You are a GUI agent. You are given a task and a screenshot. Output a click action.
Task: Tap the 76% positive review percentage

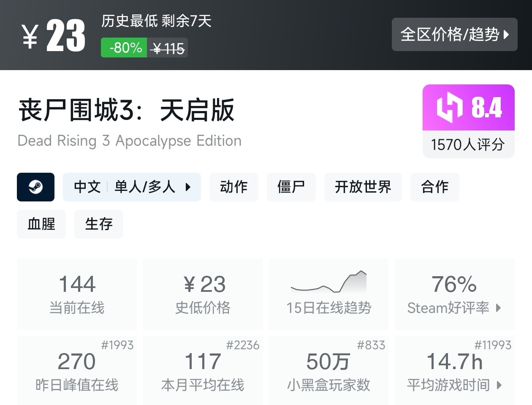(454, 284)
